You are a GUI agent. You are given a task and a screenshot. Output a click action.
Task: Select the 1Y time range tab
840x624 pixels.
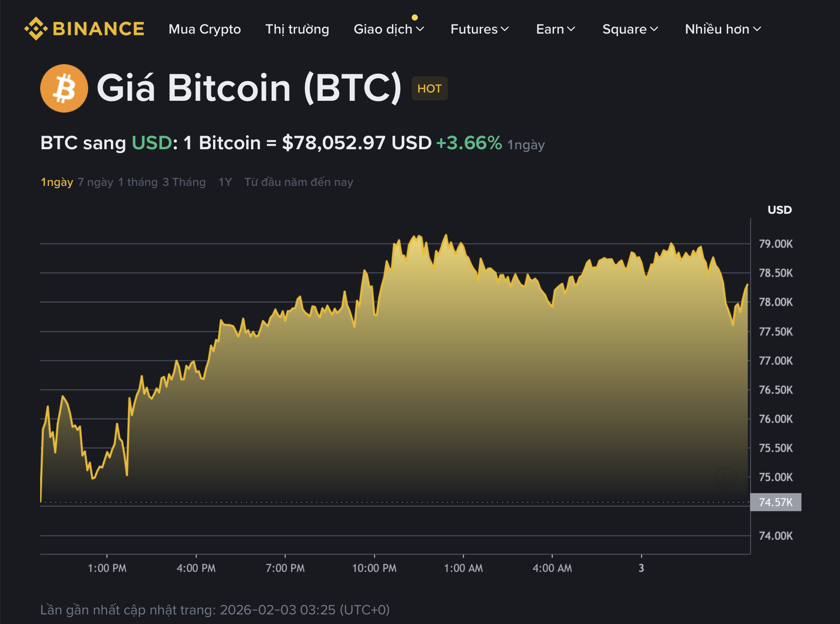pos(225,182)
